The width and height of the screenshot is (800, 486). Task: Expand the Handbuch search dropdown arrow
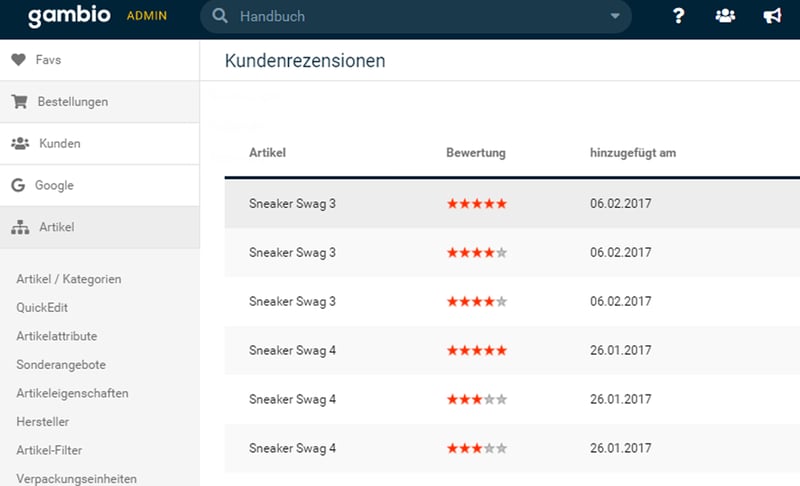coord(615,17)
